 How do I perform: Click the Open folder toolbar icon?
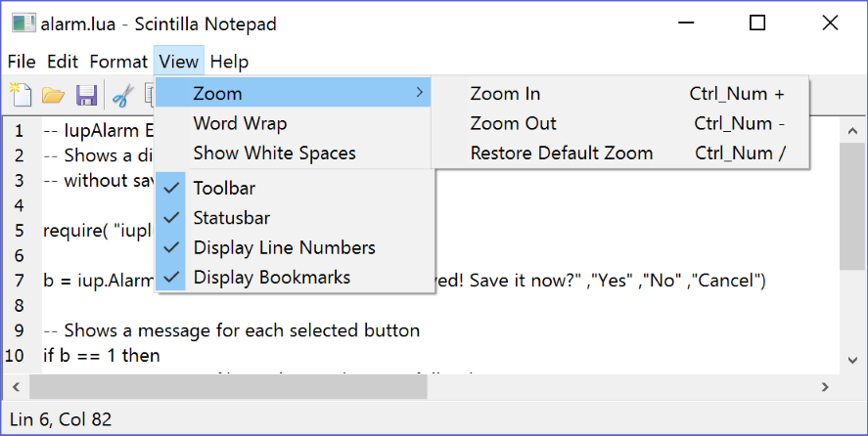click(x=53, y=95)
